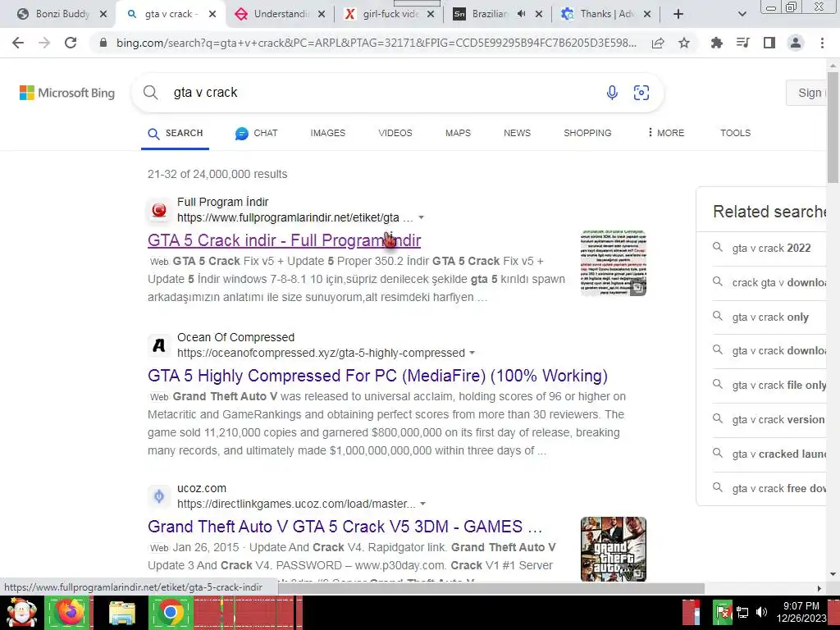Close the girl-fuck video tab
840x630 pixels.
(x=431, y=15)
